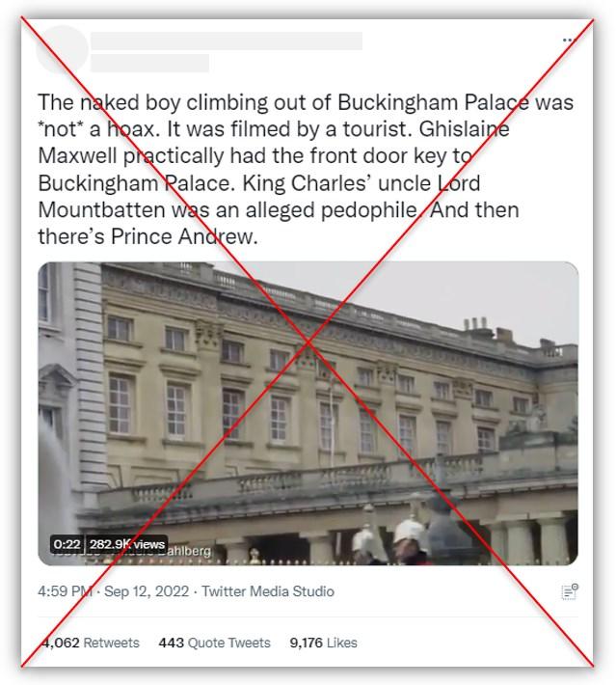Click the 282.9K views label
616x685 pixels.
pos(126,544)
